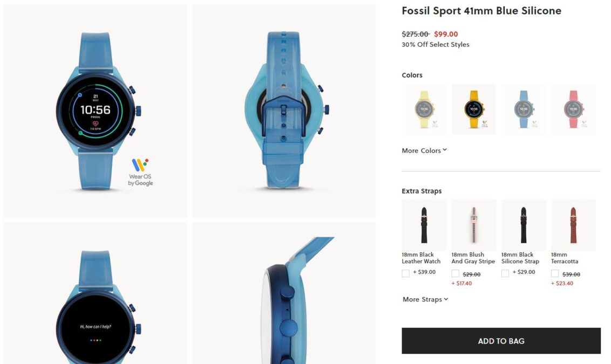Viewport: 611px width, 364px height.
Task: Pick the pink watch color thumbnail
Action: pyautogui.click(x=573, y=109)
